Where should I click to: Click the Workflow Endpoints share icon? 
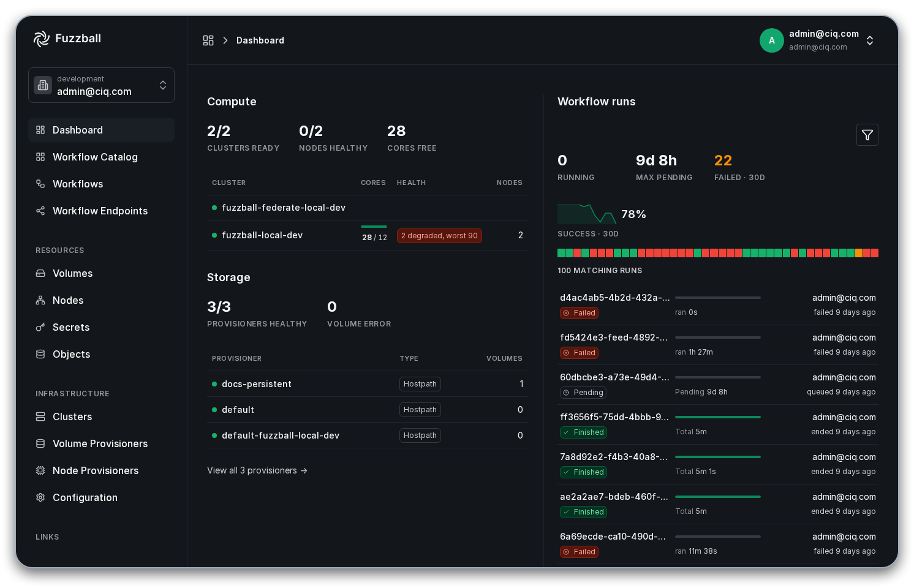tap(40, 211)
